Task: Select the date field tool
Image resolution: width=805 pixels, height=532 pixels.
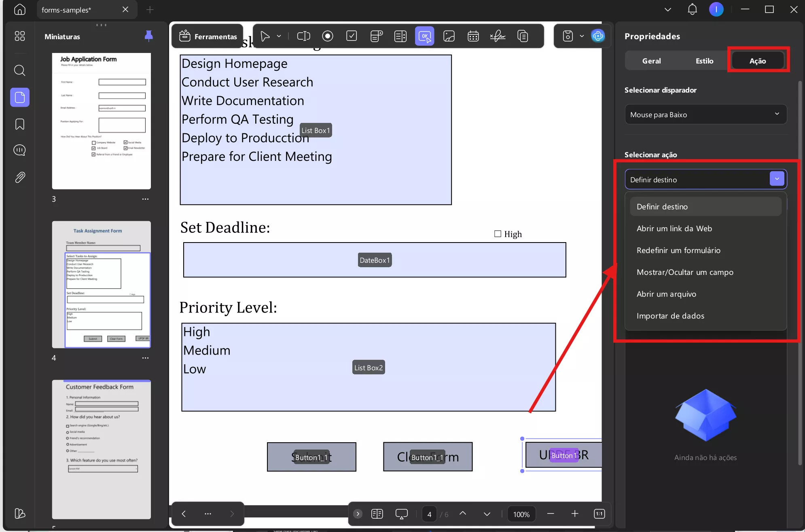Action: [473, 36]
